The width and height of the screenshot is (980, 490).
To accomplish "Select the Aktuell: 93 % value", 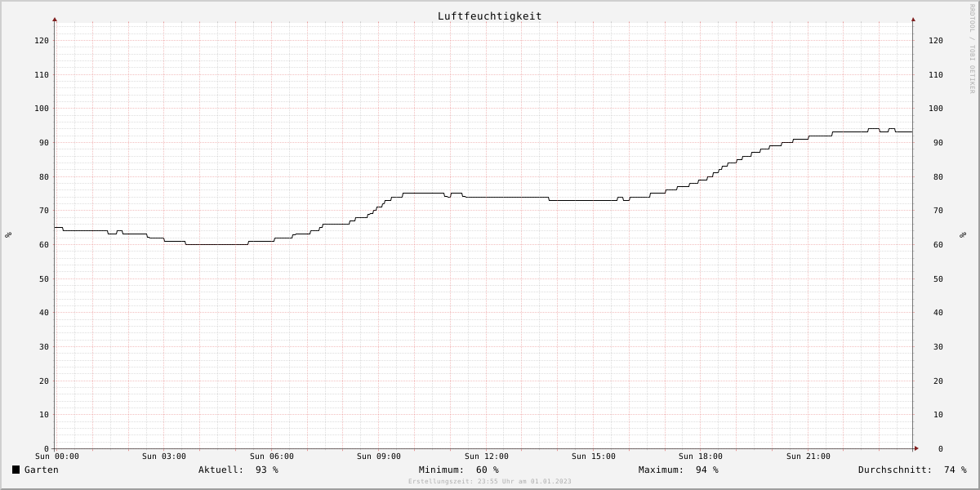I will (x=238, y=470).
